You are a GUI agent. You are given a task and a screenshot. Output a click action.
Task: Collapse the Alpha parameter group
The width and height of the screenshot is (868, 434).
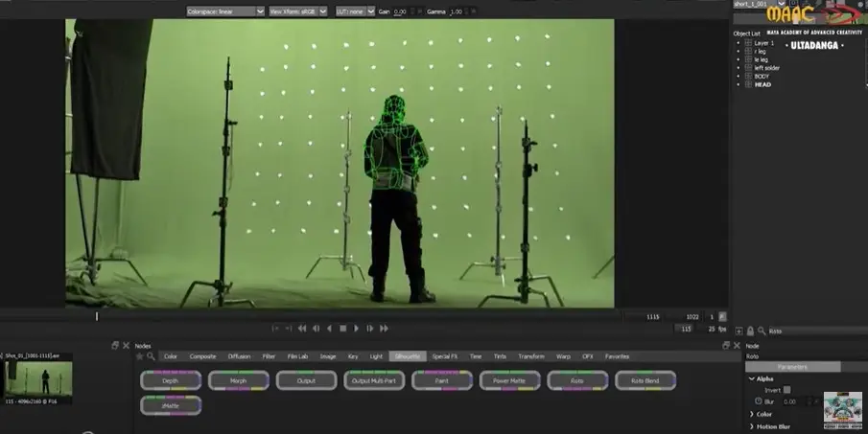(752, 378)
